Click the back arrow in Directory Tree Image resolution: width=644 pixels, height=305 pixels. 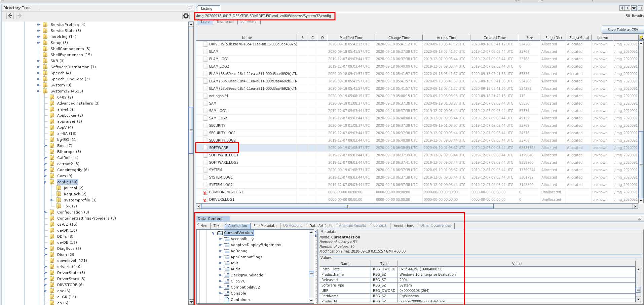coord(10,15)
